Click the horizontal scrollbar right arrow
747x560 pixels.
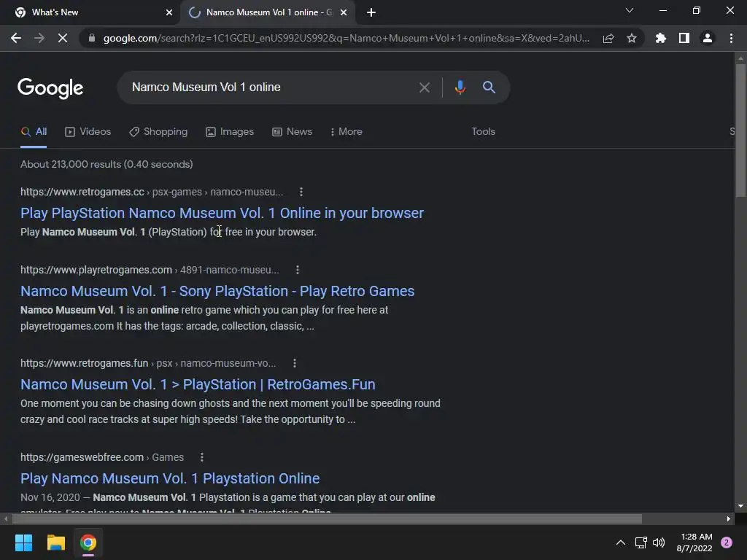729,518
